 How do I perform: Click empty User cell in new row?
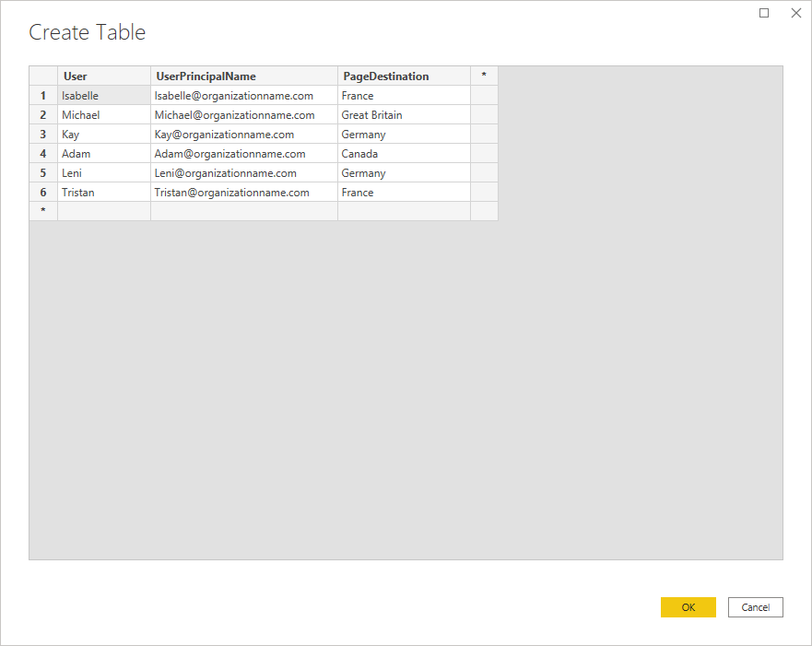click(x=103, y=211)
